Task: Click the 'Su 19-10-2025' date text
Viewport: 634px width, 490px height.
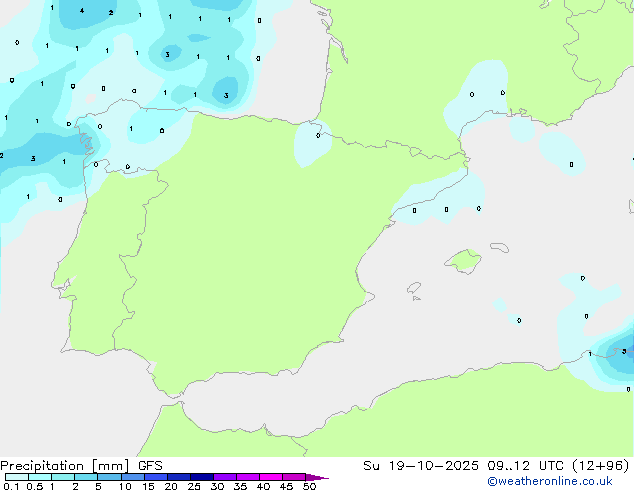Action: click(421, 466)
